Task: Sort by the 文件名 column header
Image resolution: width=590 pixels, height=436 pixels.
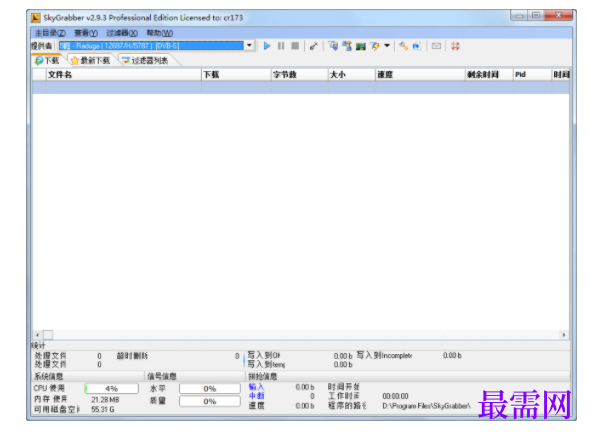Action: click(124, 74)
